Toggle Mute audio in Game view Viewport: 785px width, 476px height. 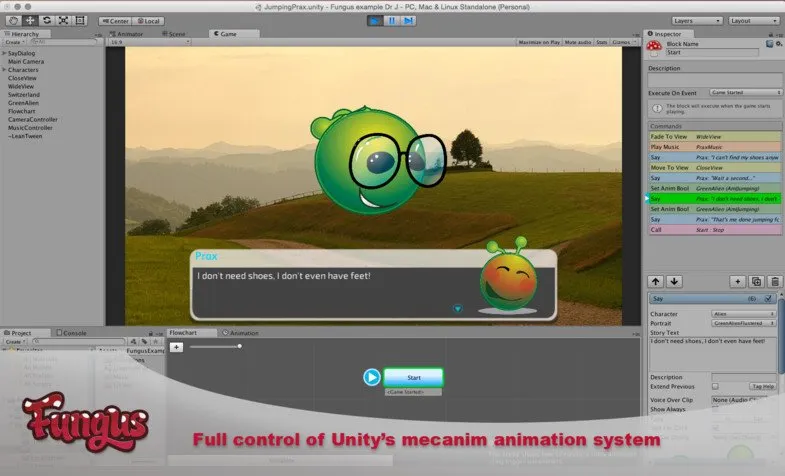click(x=578, y=43)
